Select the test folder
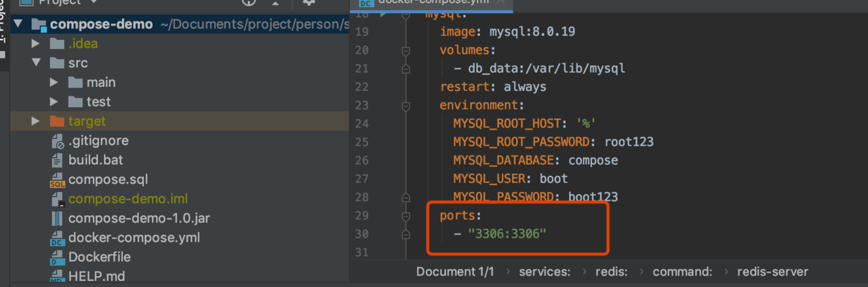The width and height of the screenshot is (868, 287). pos(99,102)
